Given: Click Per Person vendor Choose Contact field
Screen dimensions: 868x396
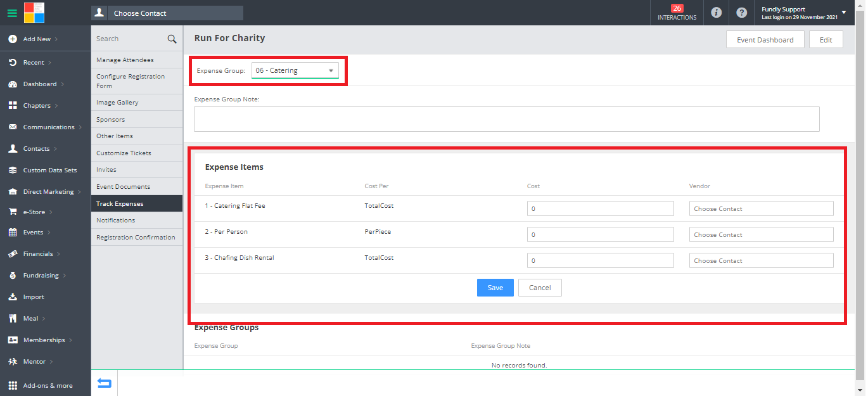Looking at the screenshot, I should 762,234.
